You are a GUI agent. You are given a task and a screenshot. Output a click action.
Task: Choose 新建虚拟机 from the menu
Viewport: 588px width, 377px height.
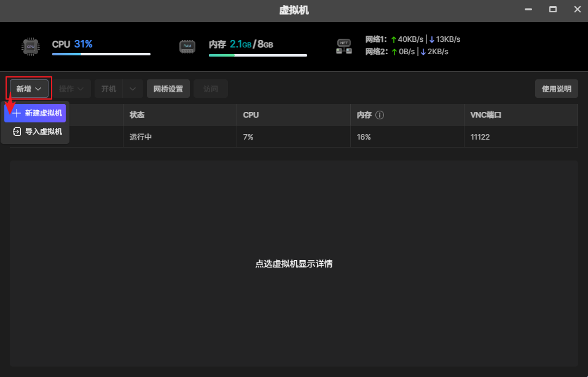coord(43,113)
